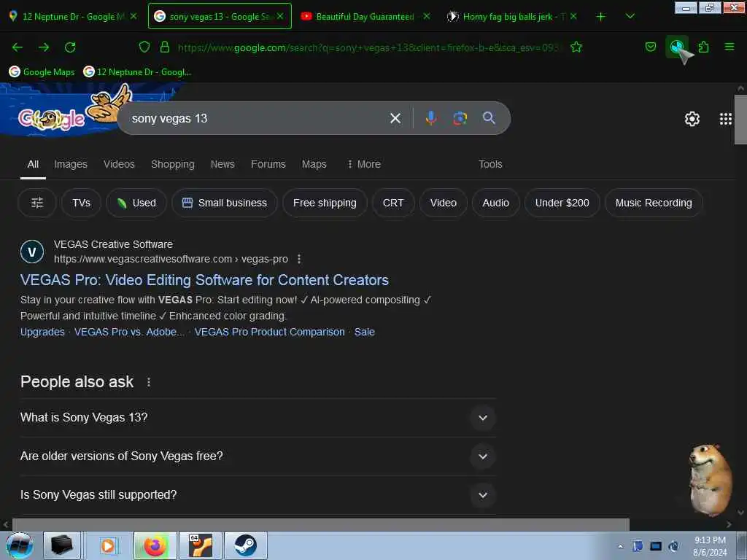Open the extensions puzzle piece icon
Image resolution: width=747 pixels, height=560 pixels.
click(703, 47)
